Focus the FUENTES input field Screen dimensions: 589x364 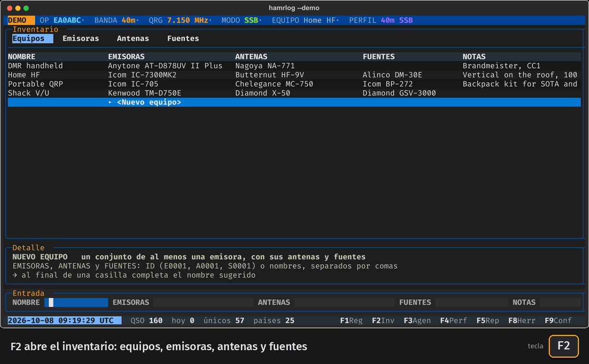472,302
